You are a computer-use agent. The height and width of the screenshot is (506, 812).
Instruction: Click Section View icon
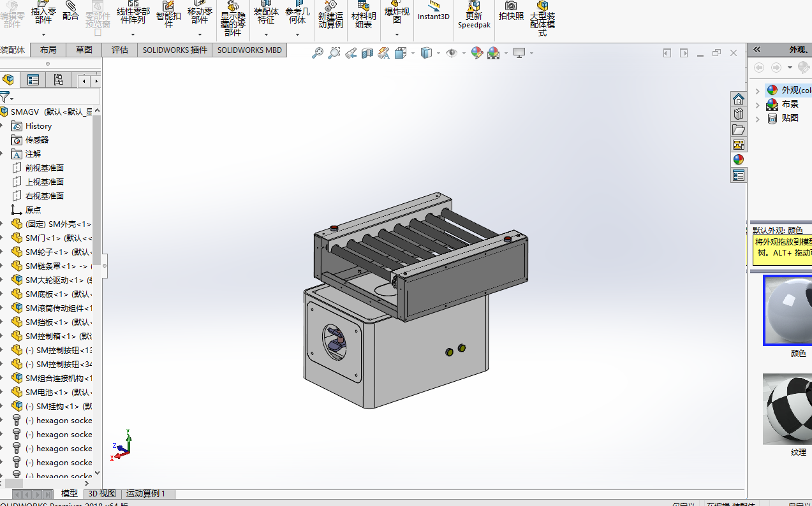367,54
